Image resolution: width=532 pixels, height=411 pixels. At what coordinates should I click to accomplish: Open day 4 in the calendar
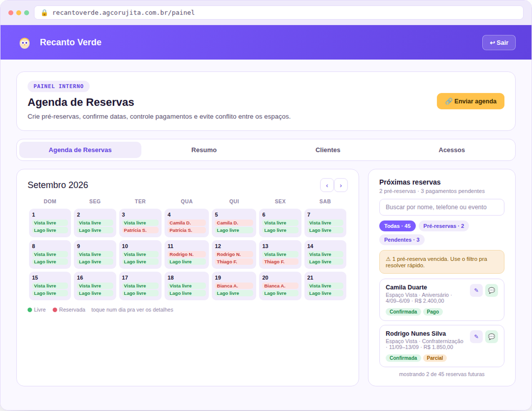click(187, 223)
